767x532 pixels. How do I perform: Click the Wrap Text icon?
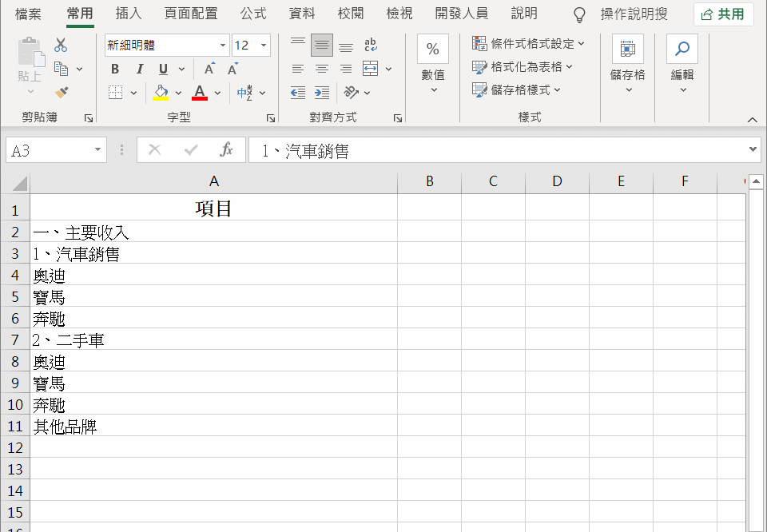click(371, 45)
